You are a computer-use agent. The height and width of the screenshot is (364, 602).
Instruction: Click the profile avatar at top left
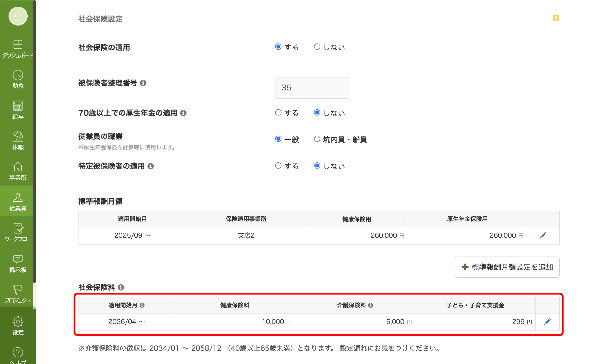[17, 16]
